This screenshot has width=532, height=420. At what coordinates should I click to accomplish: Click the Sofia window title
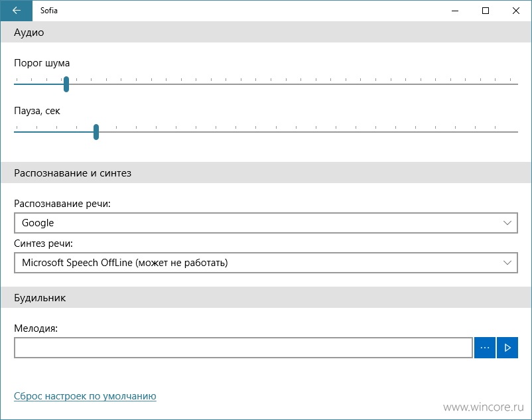[49, 11]
